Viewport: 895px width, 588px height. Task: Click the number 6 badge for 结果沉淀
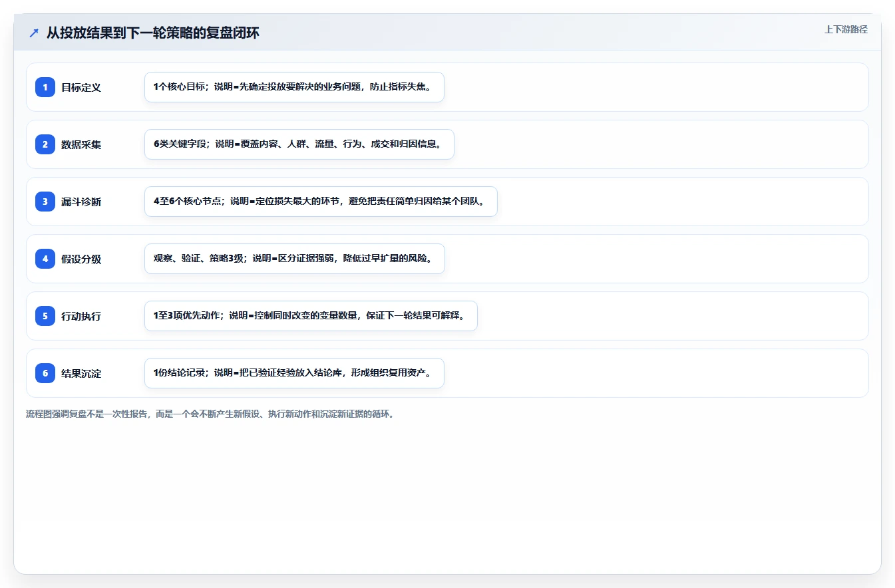pos(45,373)
